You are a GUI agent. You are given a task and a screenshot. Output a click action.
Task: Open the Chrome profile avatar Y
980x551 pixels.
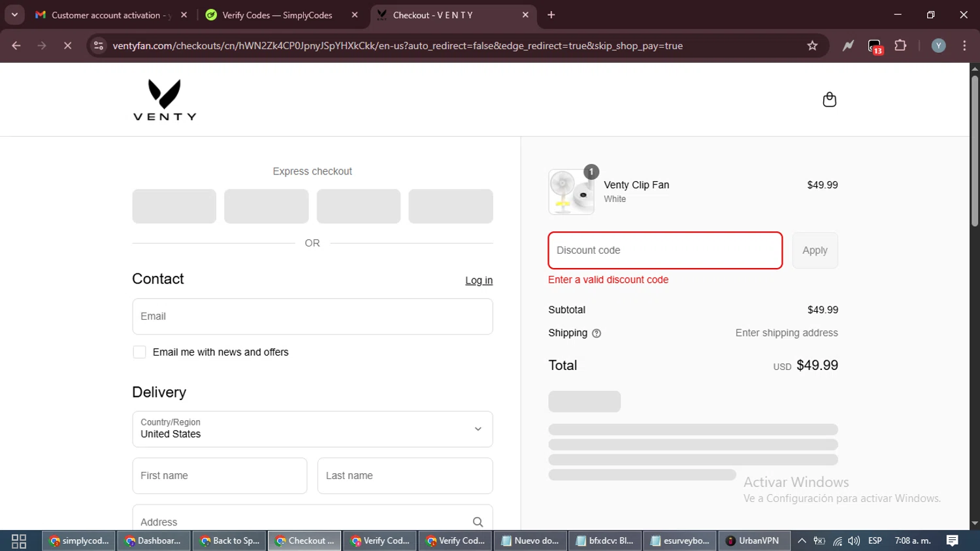pyautogui.click(x=938, y=46)
